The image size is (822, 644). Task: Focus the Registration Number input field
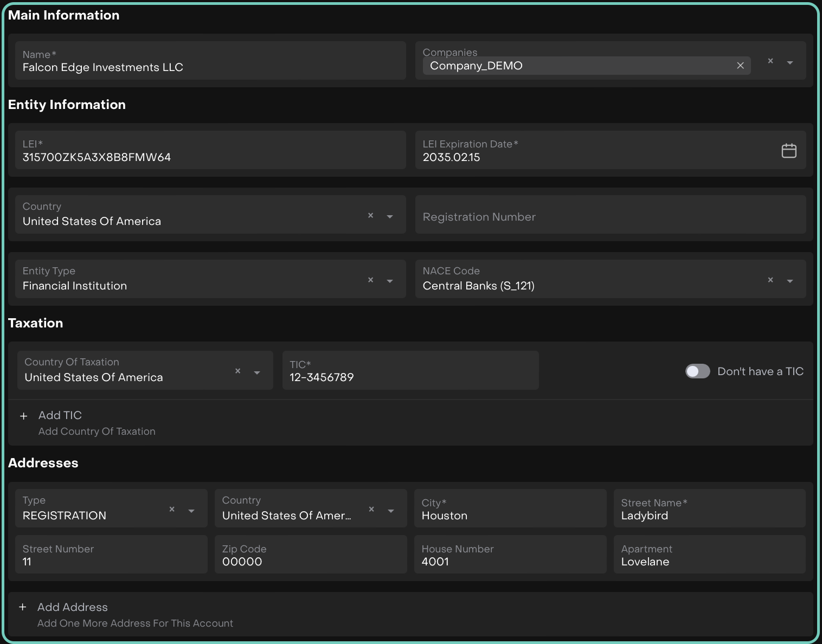pyautogui.click(x=610, y=217)
